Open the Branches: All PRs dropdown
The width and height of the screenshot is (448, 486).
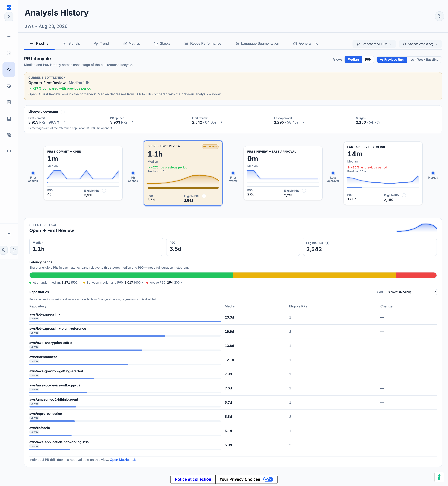click(374, 44)
